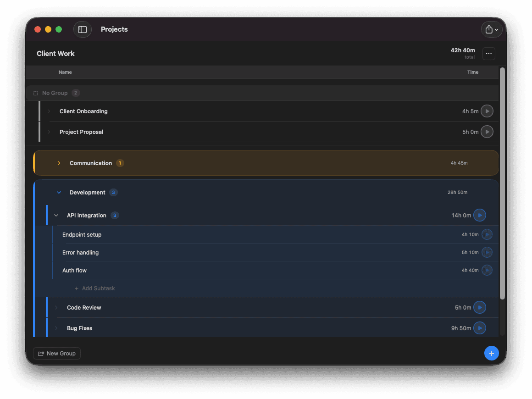Check the No Group checkbox
The image size is (532, 399).
click(36, 93)
